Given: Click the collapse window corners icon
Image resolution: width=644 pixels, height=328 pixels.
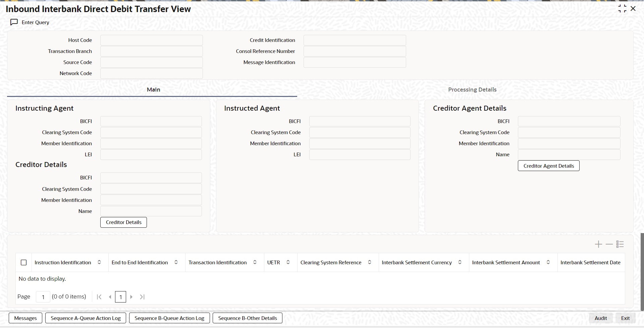Looking at the screenshot, I should click(622, 9).
